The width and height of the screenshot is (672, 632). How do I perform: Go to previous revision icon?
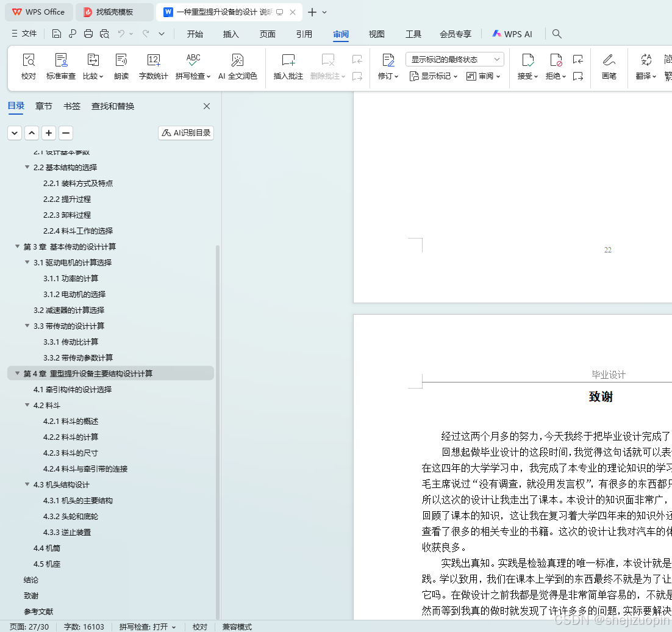pos(578,59)
